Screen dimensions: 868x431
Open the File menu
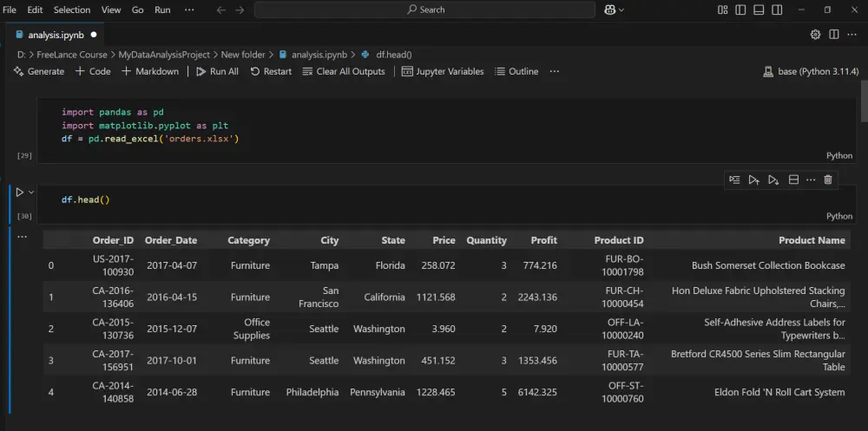click(x=10, y=10)
